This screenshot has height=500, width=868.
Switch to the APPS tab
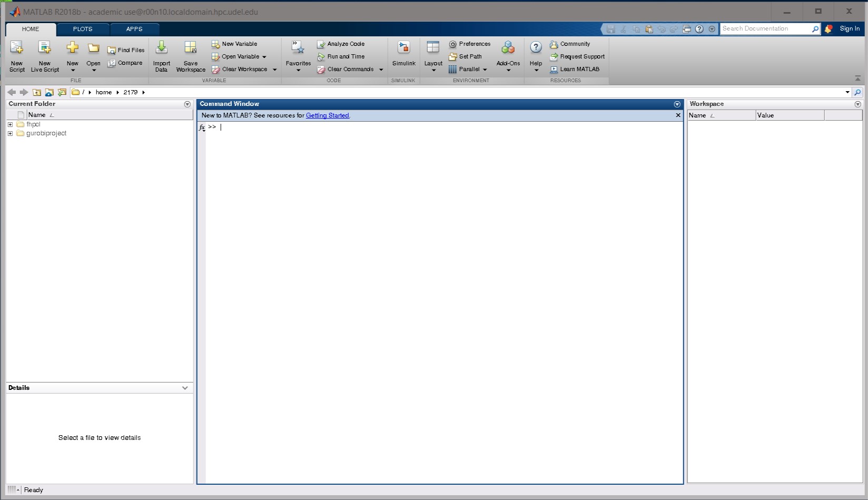(134, 29)
